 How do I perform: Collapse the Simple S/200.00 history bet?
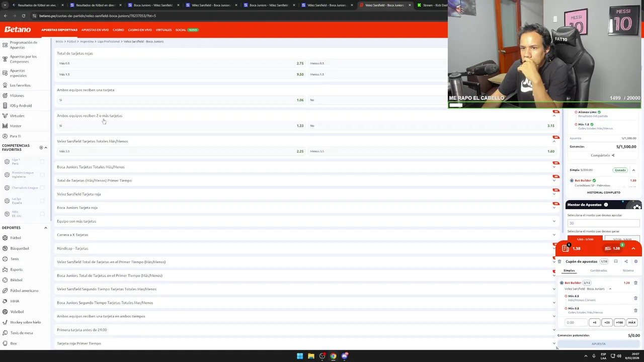tap(633, 170)
